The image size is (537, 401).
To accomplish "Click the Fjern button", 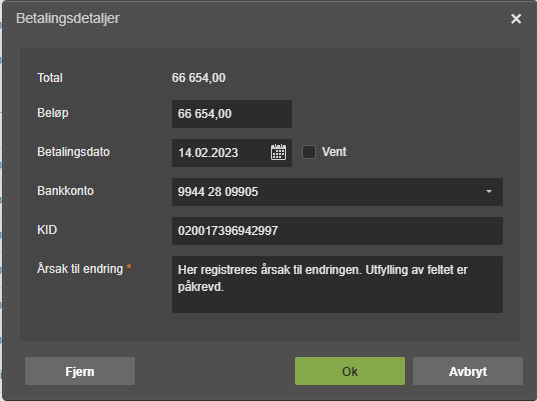I will (80, 371).
